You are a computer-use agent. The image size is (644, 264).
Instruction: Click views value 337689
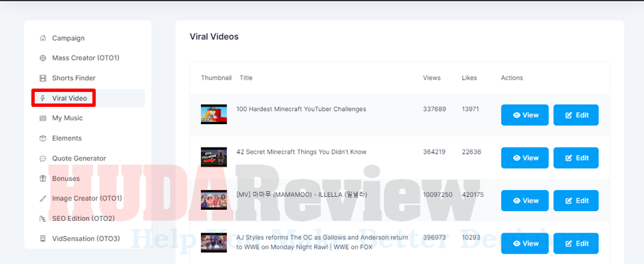[x=435, y=109]
